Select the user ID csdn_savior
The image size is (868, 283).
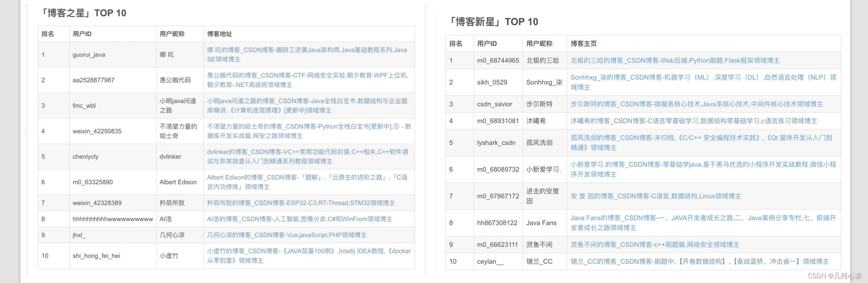click(495, 104)
